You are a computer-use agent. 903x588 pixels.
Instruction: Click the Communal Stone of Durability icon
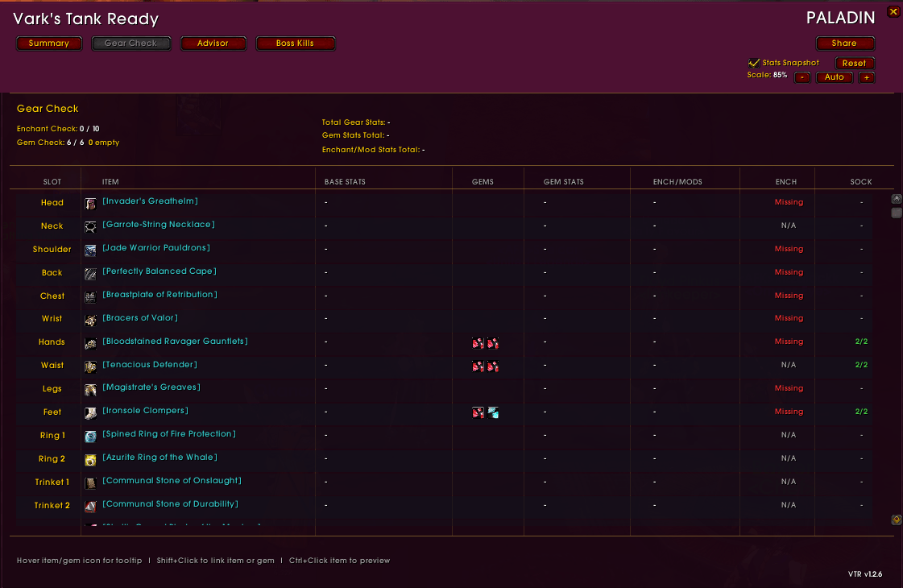90,507
